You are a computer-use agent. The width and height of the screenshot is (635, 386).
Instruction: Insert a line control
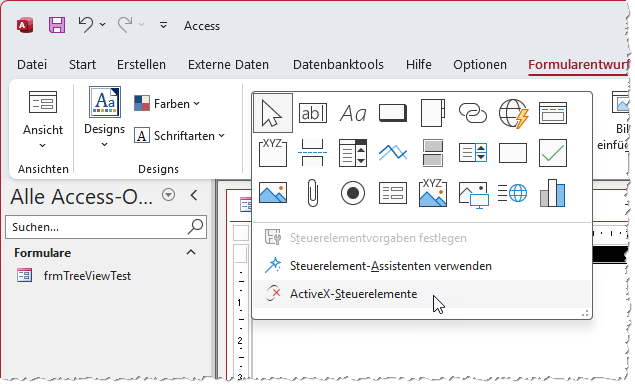point(393,153)
